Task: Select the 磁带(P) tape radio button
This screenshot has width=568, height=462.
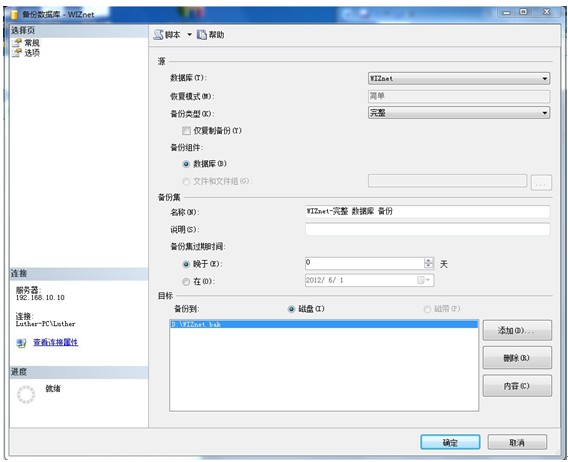Action: click(427, 309)
